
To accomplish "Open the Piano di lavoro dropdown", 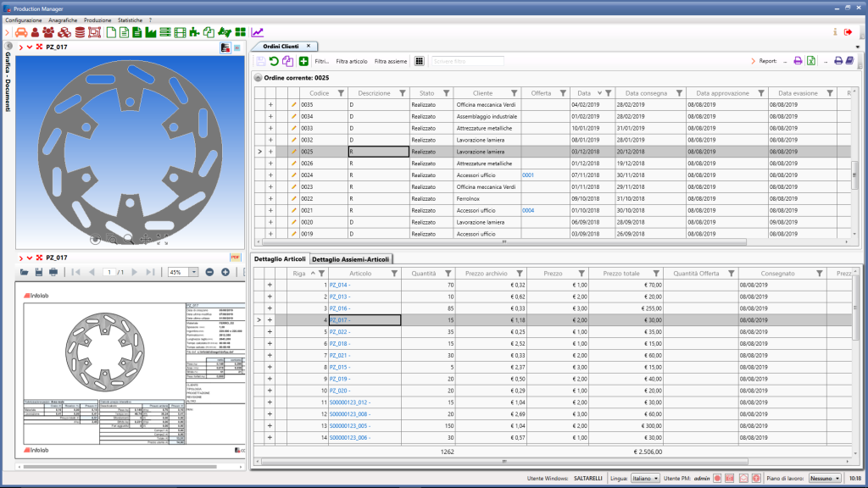I will [825, 478].
